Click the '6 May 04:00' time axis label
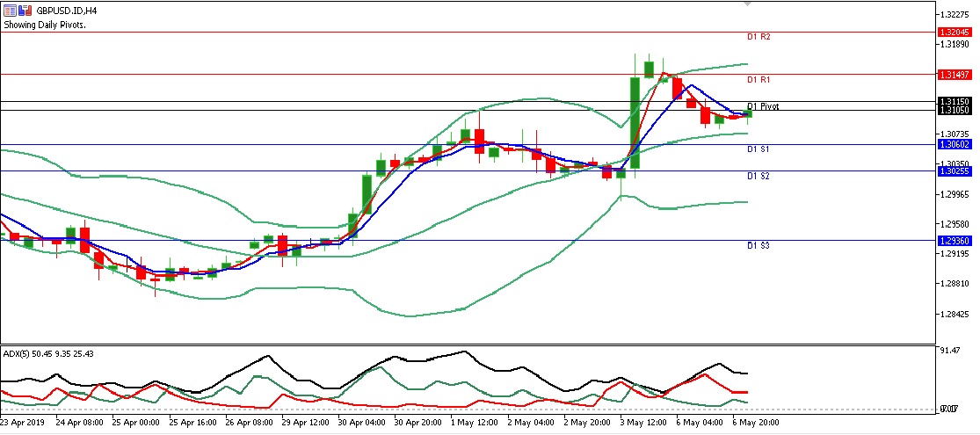The height and width of the screenshot is (435, 980). (x=700, y=423)
